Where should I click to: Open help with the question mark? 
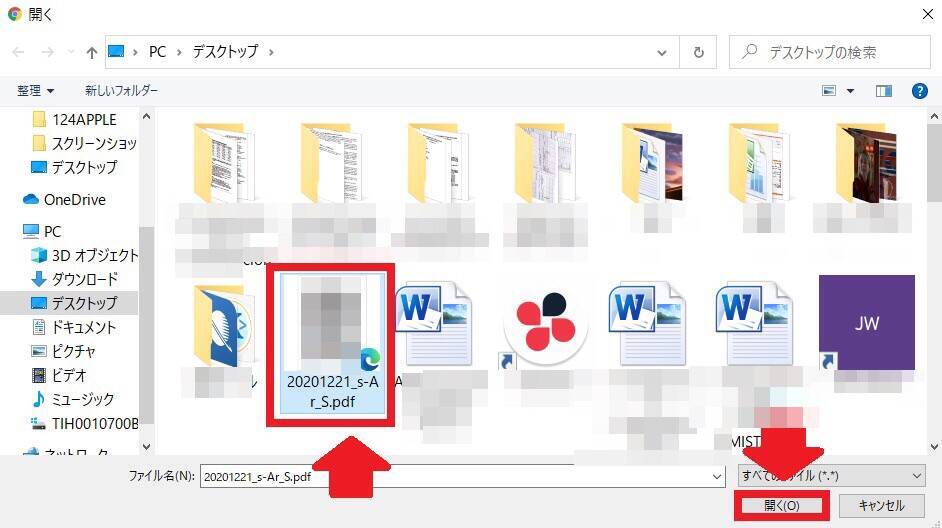[919, 91]
